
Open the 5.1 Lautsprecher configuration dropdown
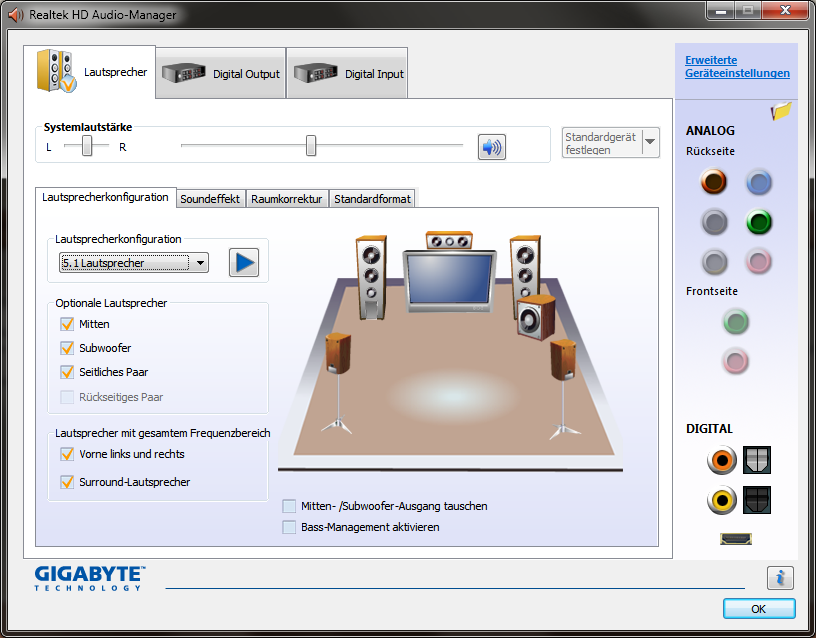point(134,263)
